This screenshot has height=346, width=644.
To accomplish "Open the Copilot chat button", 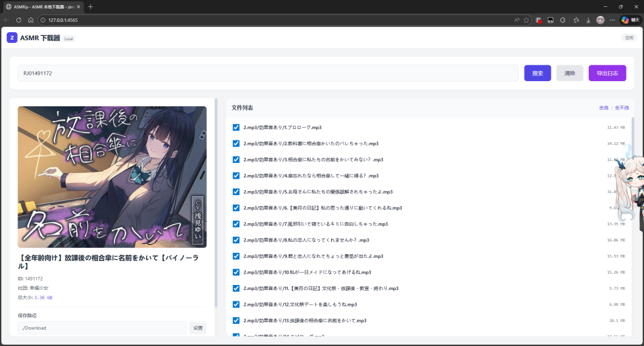I will click(x=630, y=20).
